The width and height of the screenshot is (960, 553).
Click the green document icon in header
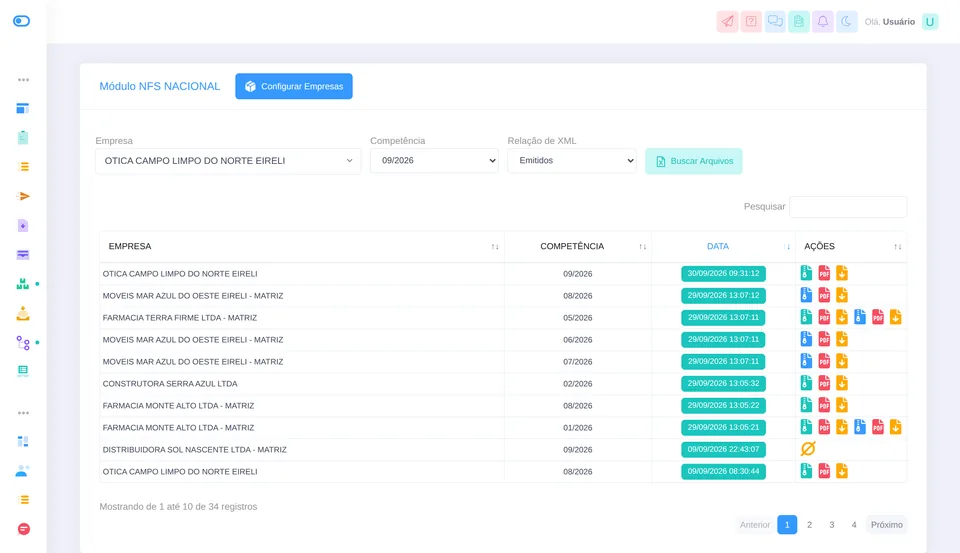pos(799,21)
